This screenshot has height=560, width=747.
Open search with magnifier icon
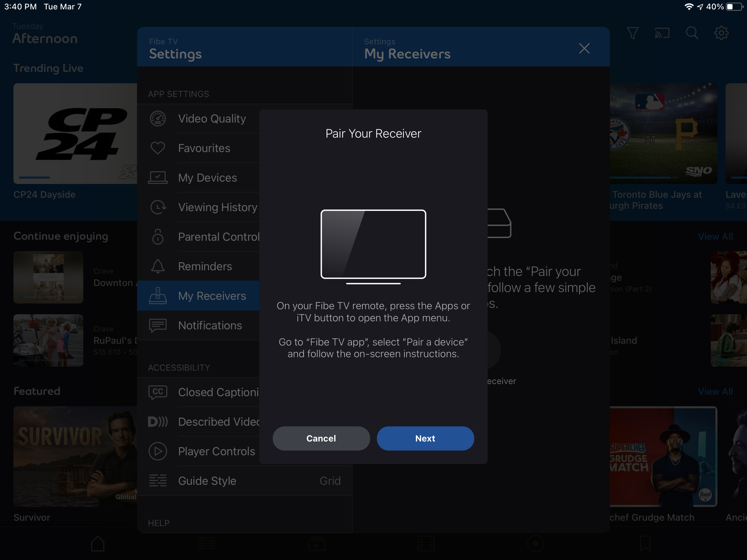692,33
